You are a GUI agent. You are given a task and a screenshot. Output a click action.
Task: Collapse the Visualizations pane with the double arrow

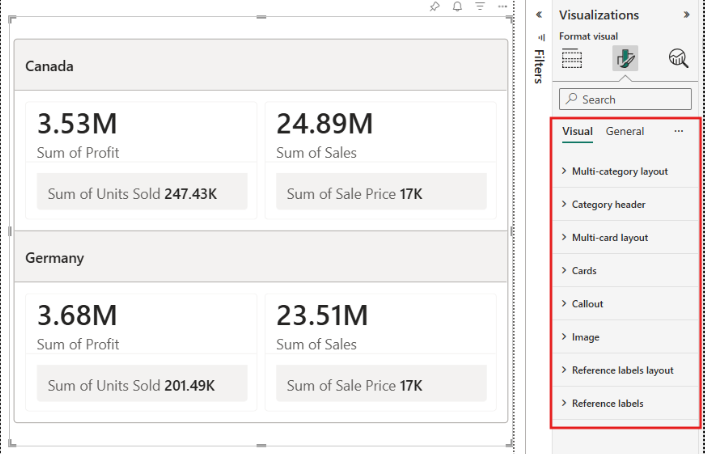coord(686,15)
